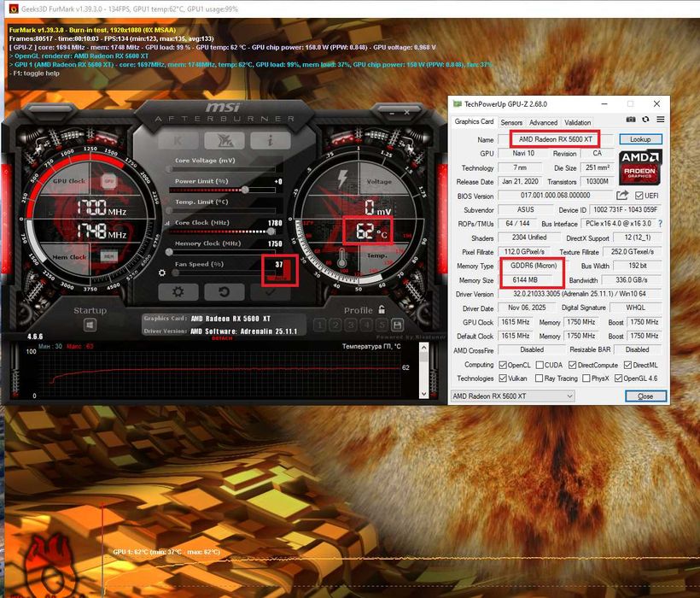Switch to the Sensors tab
Screen dimensions: 700x598
[x=511, y=122]
